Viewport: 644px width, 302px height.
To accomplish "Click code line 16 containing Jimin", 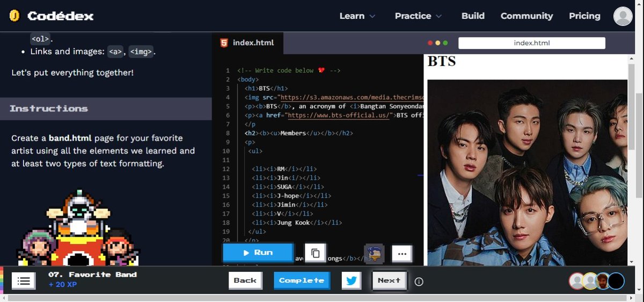I will pos(290,205).
